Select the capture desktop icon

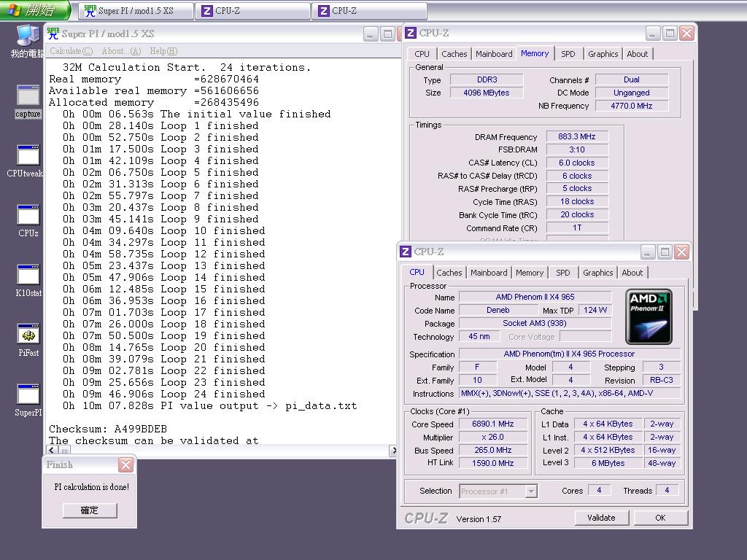point(28,101)
